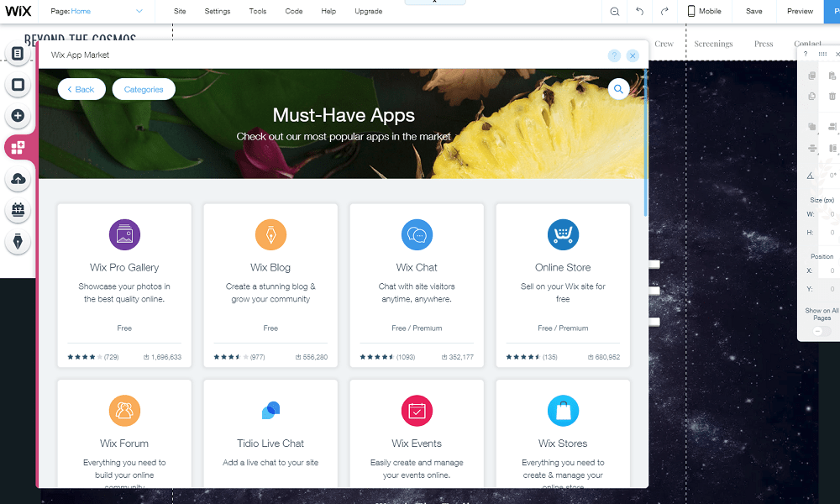
Task: Close the Wix App Market panel
Action: [x=633, y=55]
